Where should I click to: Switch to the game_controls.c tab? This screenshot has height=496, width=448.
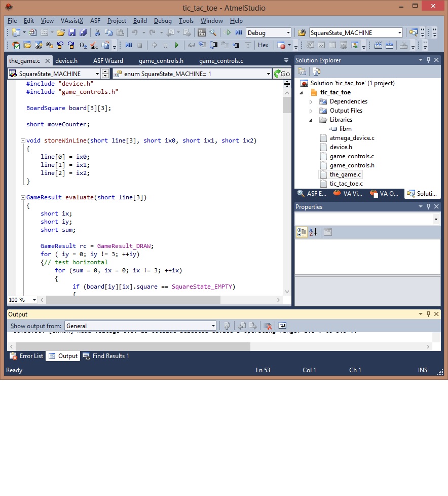pyautogui.click(x=221, y=61)
